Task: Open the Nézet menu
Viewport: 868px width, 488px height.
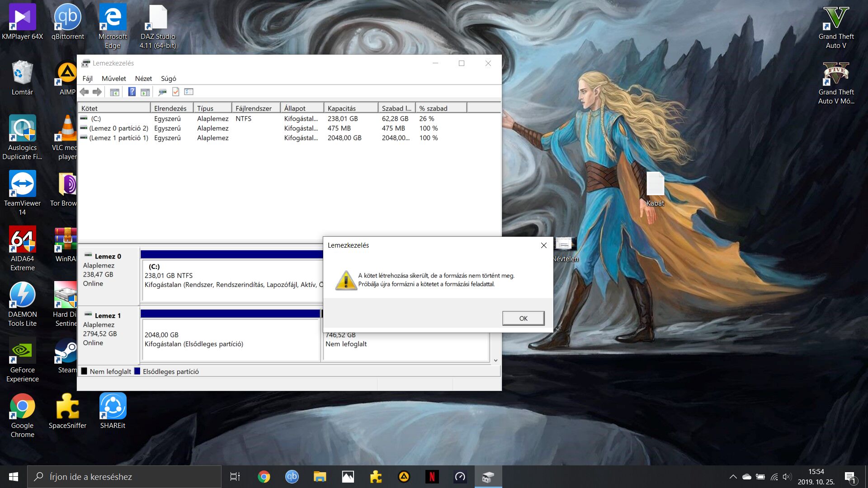Action: click(x=143, y=79)
